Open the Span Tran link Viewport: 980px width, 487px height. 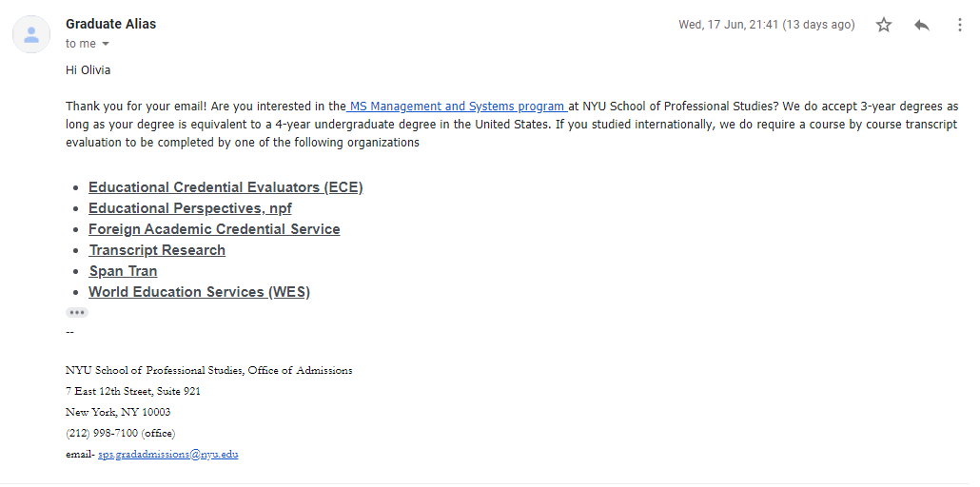(123, 271)
